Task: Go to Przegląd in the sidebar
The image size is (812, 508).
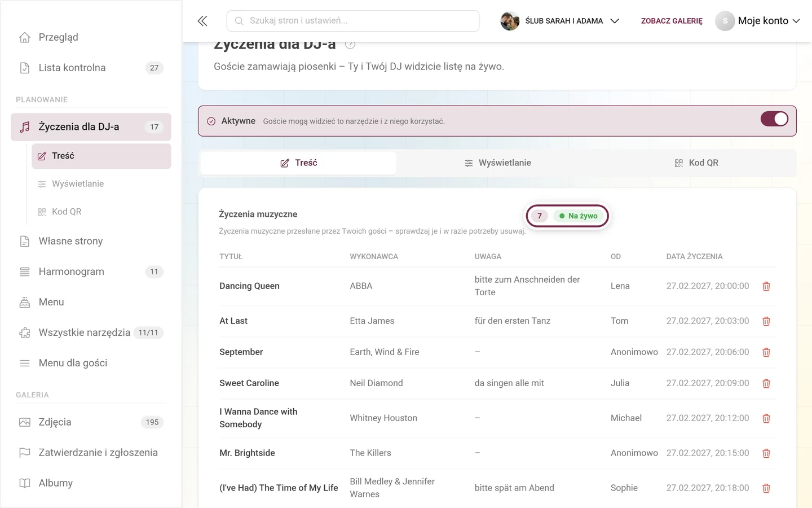Action: coord(91,37)
